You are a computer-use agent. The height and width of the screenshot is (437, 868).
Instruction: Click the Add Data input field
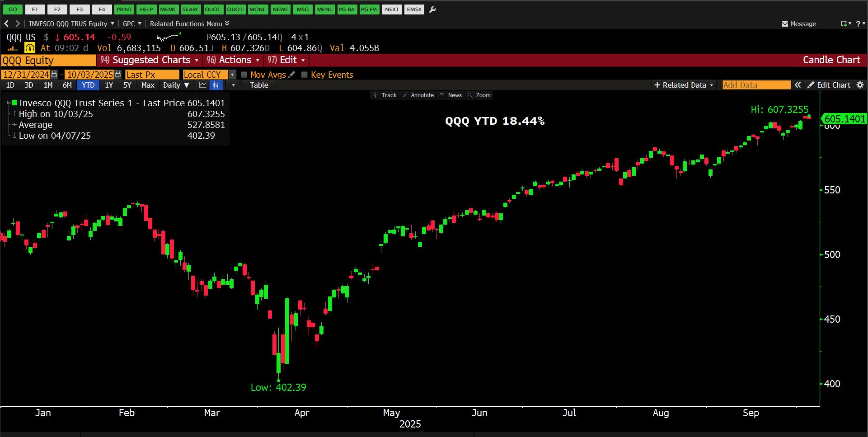756,85
